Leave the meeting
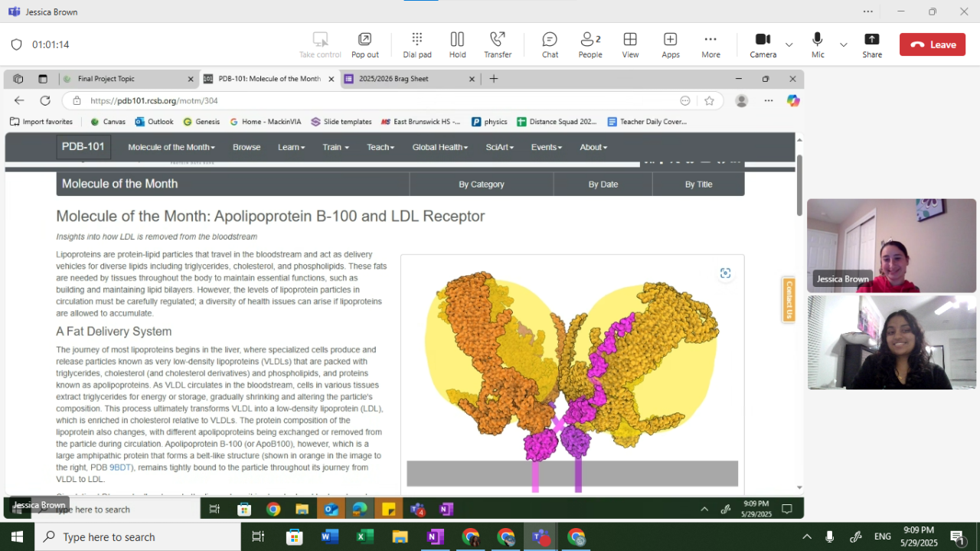 coord(932,44)
